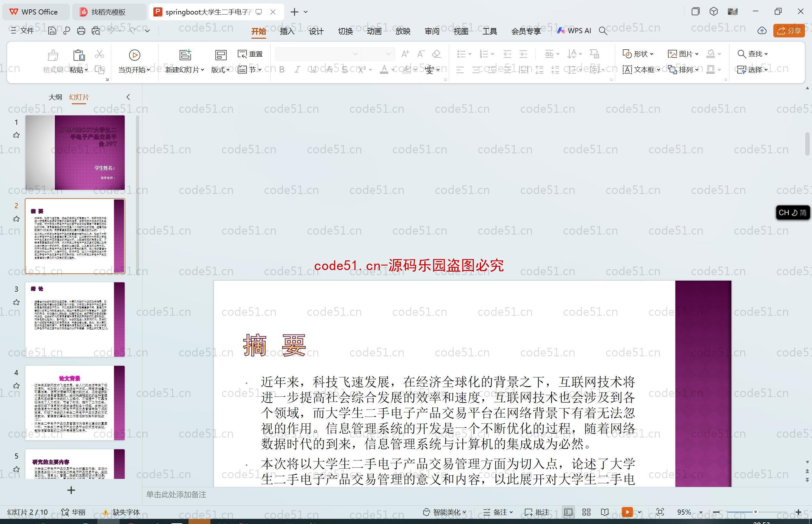
Task: Collapse the slide panel chevron
Action: (x=128, y=97)
